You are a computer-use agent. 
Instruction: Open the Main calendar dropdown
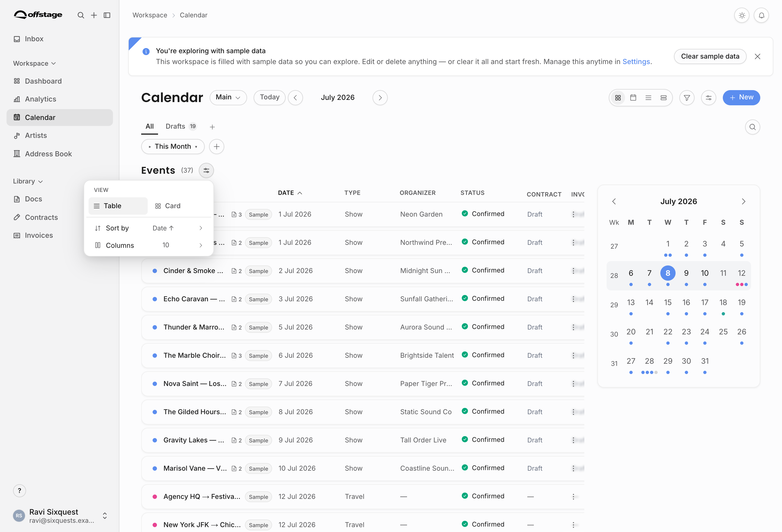coord(228,97)
